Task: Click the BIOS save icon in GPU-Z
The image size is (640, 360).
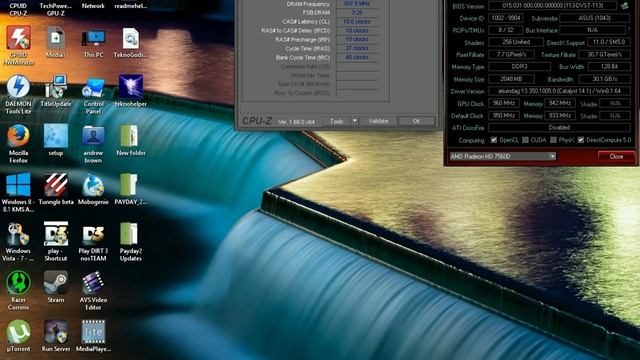Action: 624,6
